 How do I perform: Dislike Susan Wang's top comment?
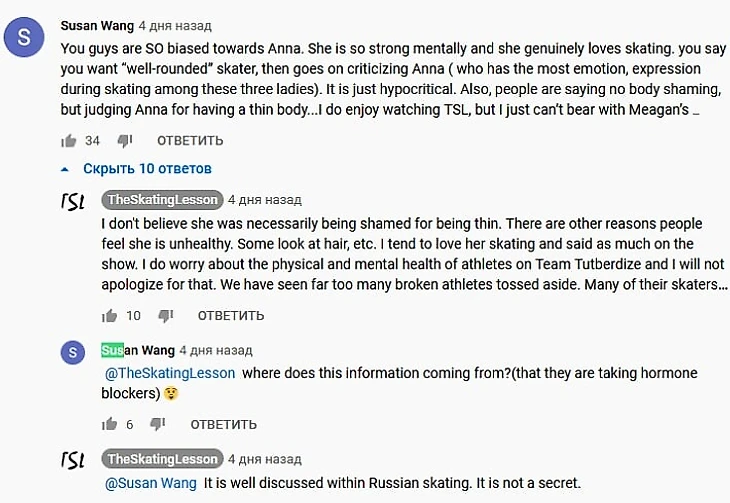(x=125, y=141)
